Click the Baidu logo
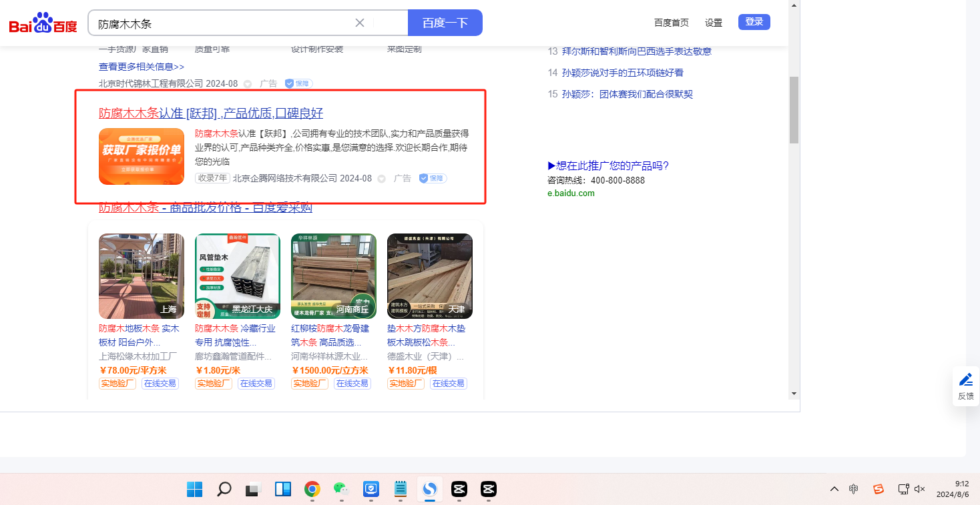Screen dimensions: 980x505 pos(43,23)
